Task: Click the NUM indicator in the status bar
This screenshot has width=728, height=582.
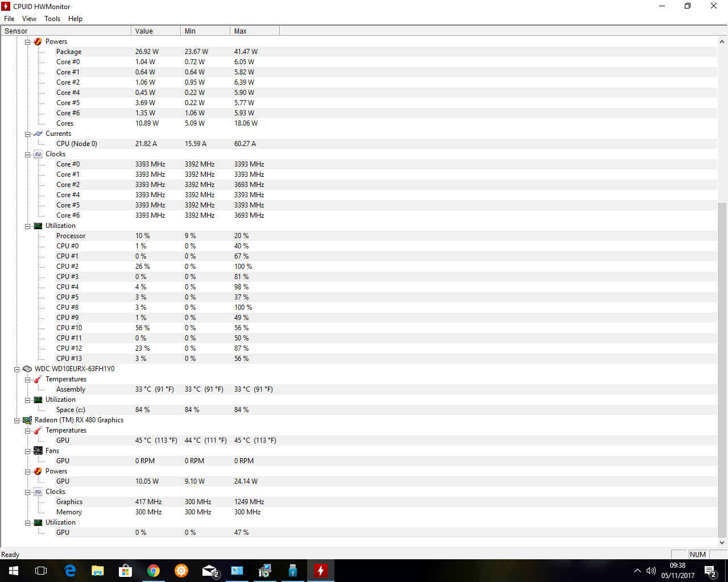Action: pyautogui.click(x=697, y=555)
